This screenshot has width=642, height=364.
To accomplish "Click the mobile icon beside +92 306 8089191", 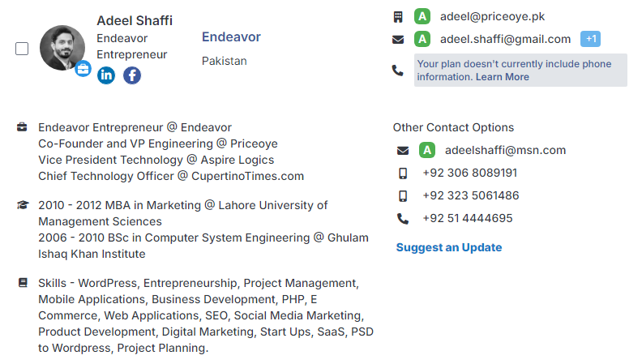I will pyautogui.click(x=403, y=173).
